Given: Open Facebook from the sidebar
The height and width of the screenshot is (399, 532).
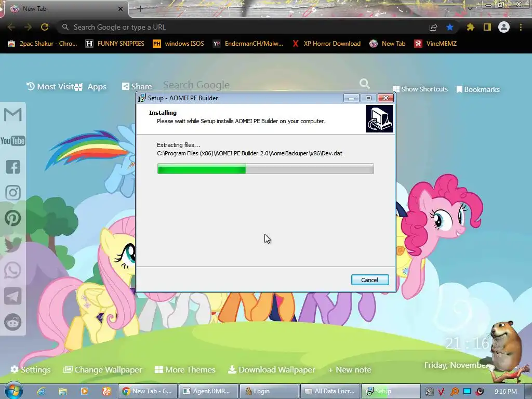Looking at the screenshot, I should click(13, 167).
